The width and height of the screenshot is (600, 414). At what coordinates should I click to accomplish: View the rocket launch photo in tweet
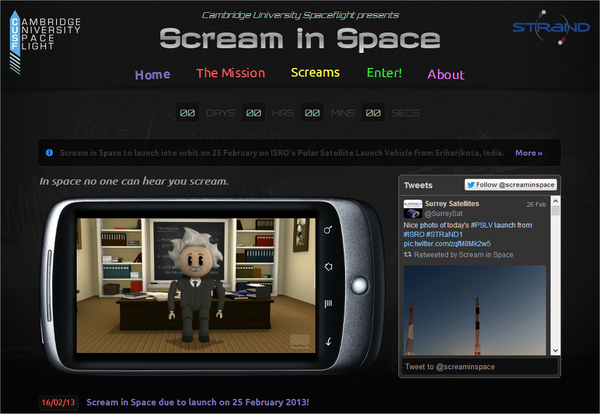pos(474,310)
